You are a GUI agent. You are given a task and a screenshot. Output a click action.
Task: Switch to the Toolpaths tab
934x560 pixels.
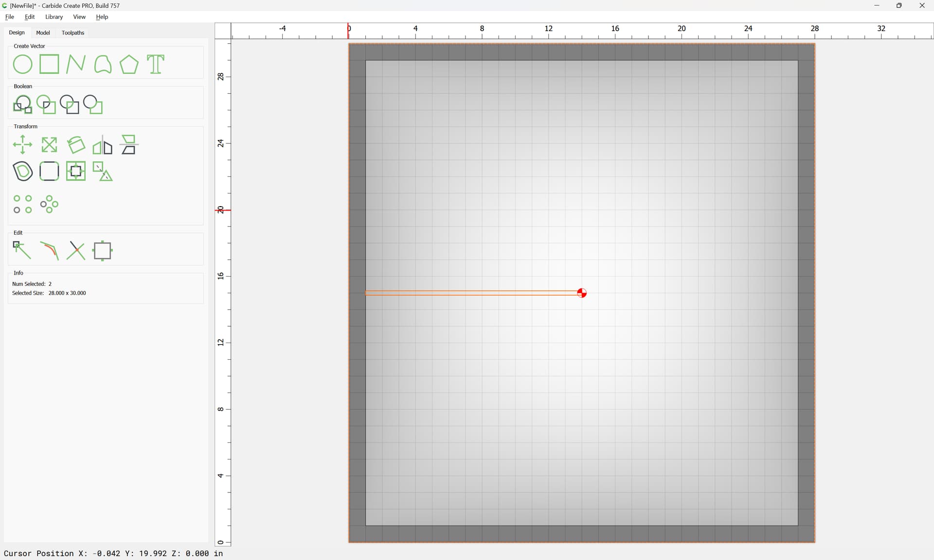tap(73, 33)
